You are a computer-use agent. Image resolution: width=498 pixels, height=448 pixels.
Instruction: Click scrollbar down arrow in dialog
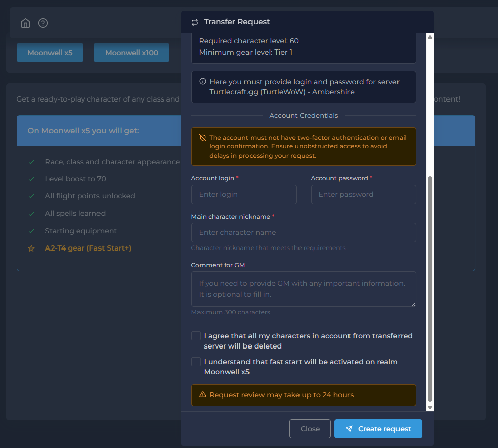coord(430,407)
